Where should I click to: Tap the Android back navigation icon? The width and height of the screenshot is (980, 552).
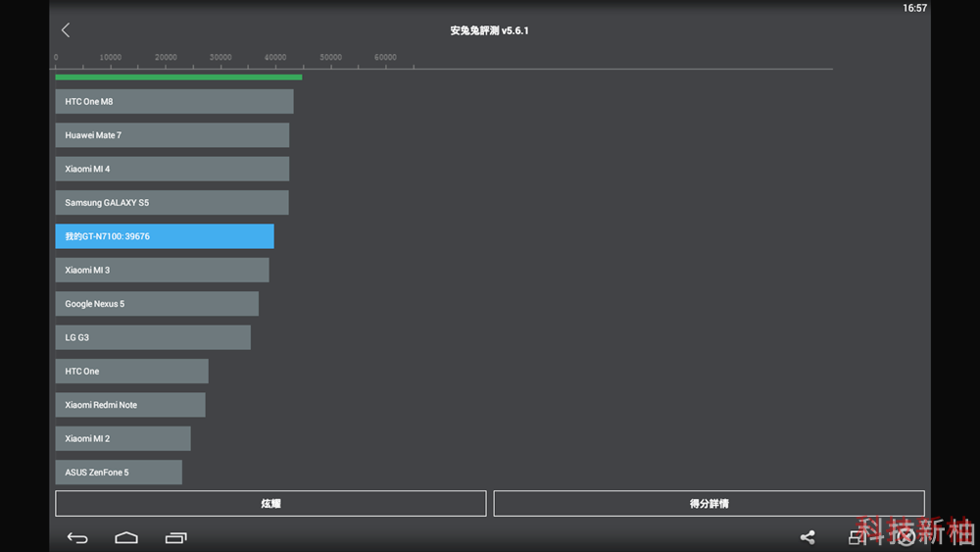pos(77,537)
